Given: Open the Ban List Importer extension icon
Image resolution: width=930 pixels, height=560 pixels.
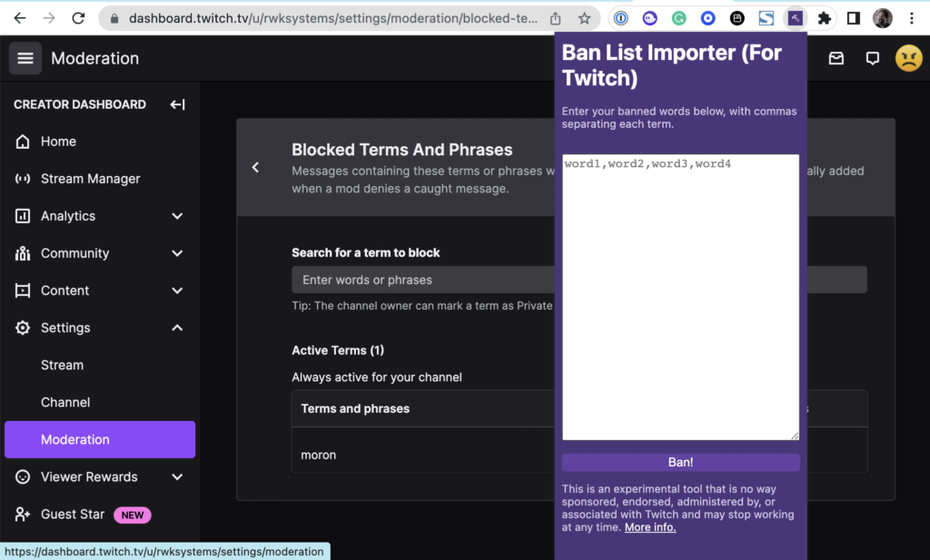Looking at the screenshot, I should (x=795, y=18).
